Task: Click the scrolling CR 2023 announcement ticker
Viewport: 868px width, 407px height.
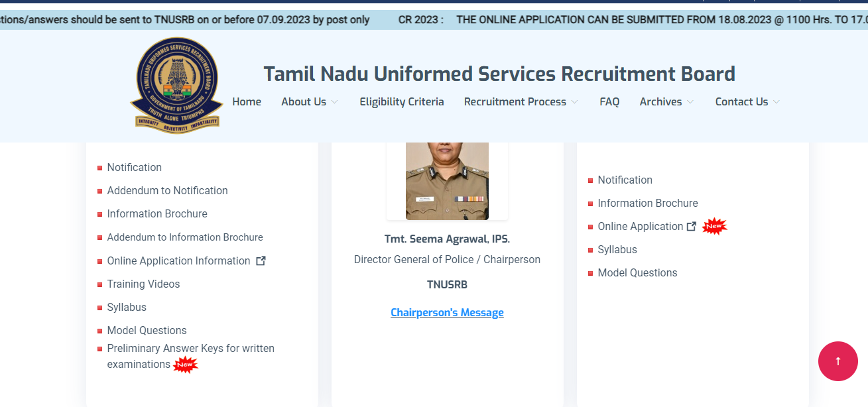Action: 434,20
